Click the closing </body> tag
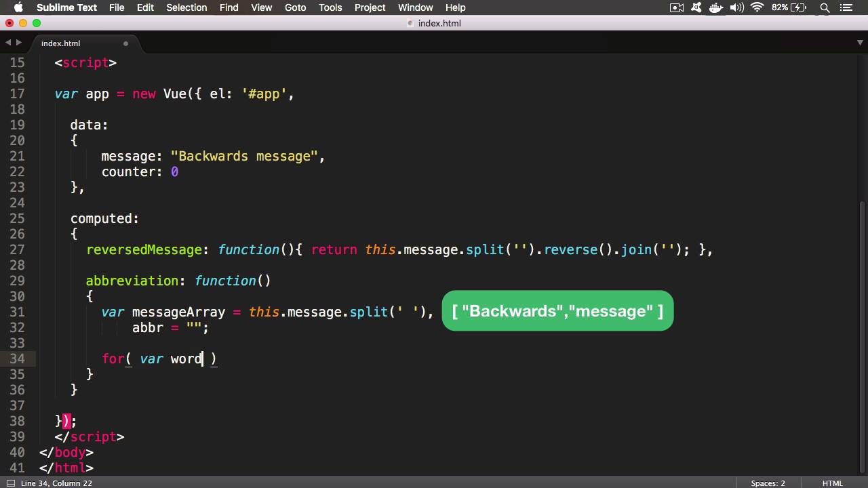Screen dimensions: 868x488 (x=66, y=452)
